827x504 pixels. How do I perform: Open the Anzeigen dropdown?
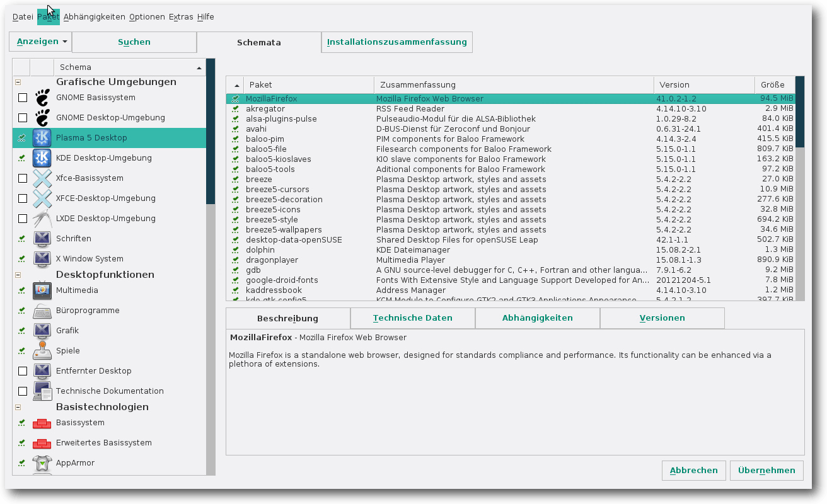tap(40, 42)
